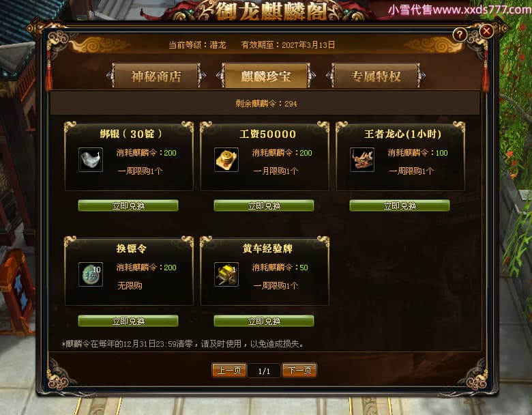
Task: Switch to the 神秘商店 tab
Action: [x=156, y=76]
